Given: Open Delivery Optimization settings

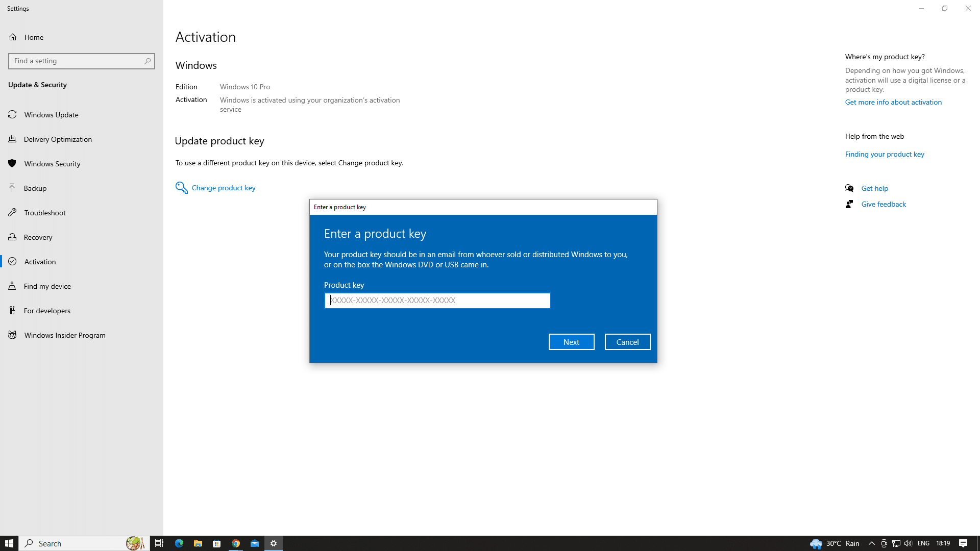Looking at the screenshot, I should click(x=12, y=139).
